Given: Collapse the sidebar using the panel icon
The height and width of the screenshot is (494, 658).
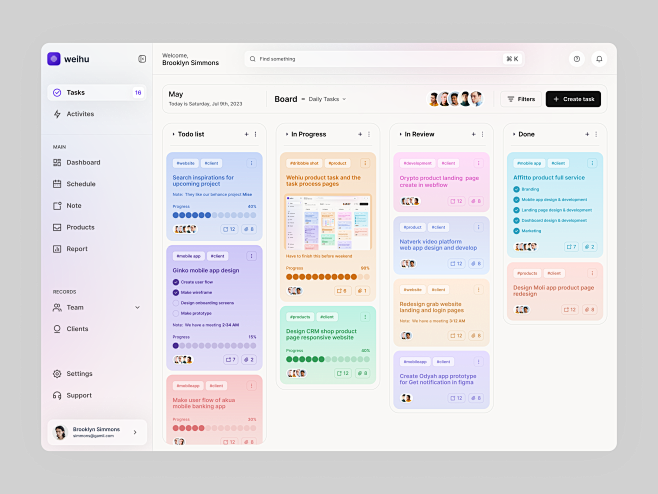Looking at the screenshot, I should coord(142,59).
